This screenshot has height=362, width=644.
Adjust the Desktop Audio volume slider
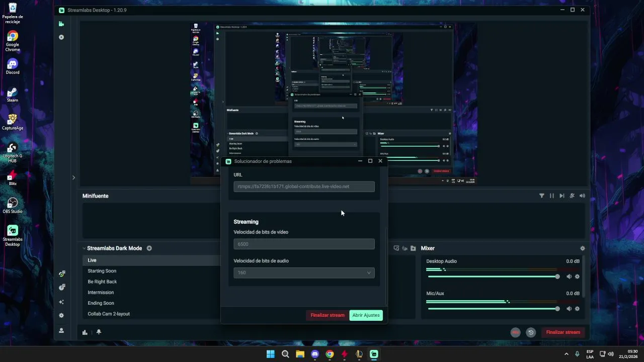493,277
